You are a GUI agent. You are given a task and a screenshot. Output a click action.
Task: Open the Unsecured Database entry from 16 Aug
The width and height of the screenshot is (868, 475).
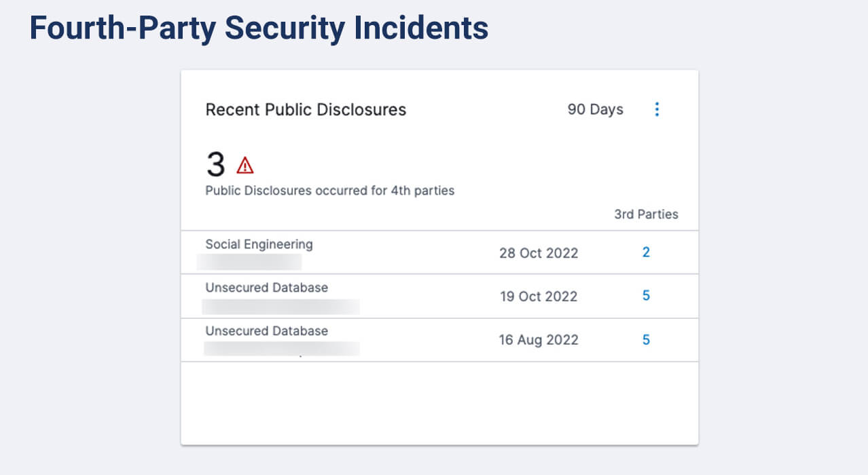coord(266,331)
